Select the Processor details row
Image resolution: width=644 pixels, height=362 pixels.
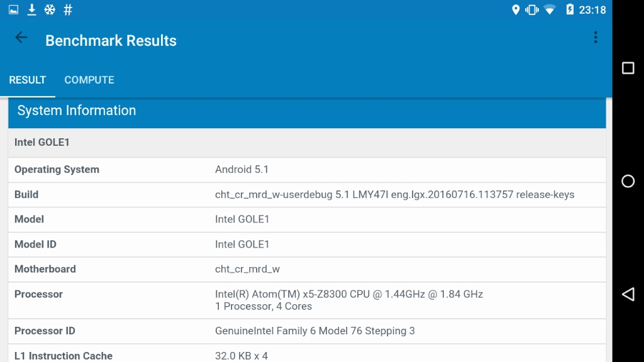(307, 300)
